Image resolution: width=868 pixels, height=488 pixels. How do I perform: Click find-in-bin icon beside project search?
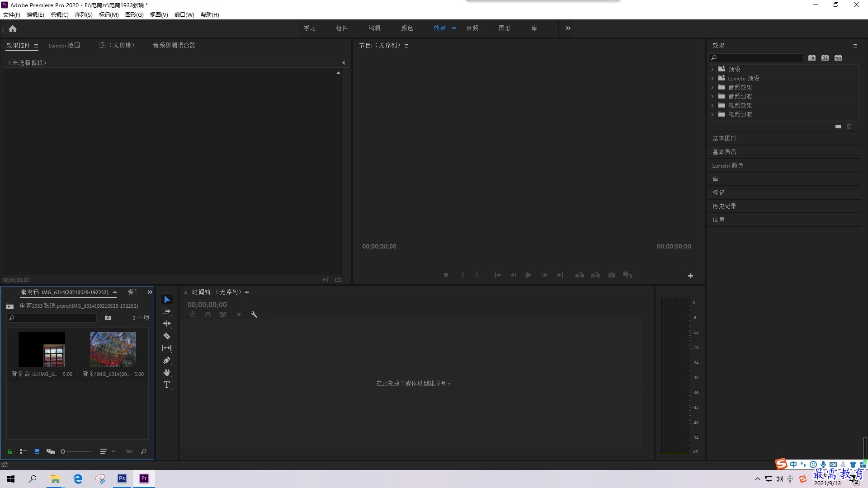tap(108, 318)
